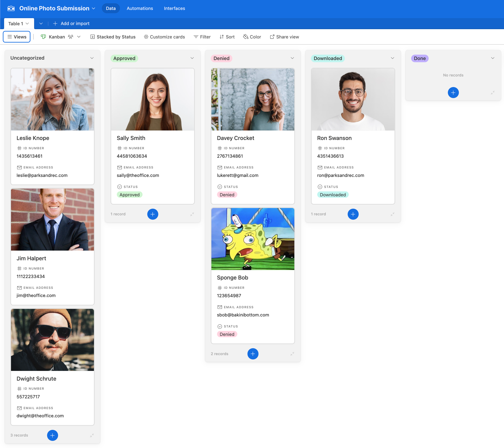The image size is (504, 448).
Task: Open Ron Swanson's photo
Action: coord(353,99)
